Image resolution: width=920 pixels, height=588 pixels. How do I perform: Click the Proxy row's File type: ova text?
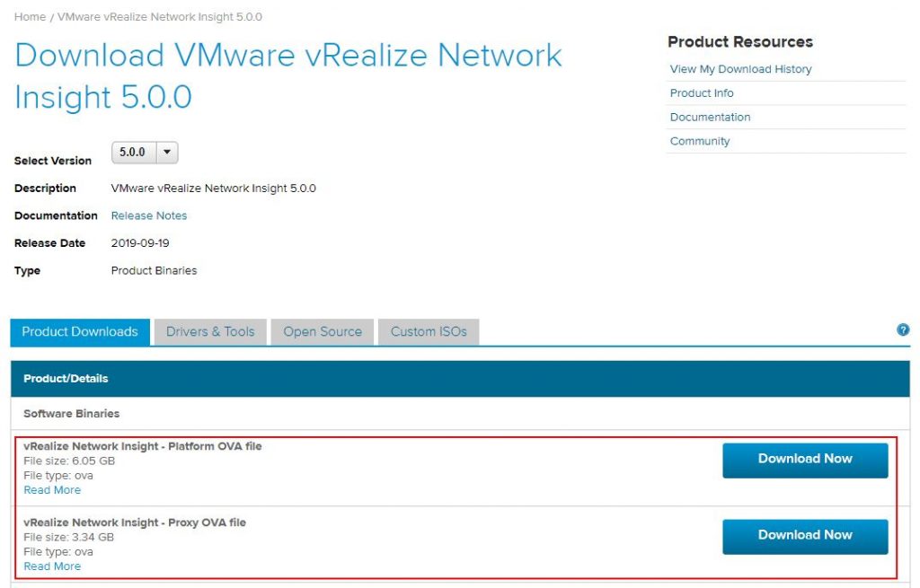[58, 552]
